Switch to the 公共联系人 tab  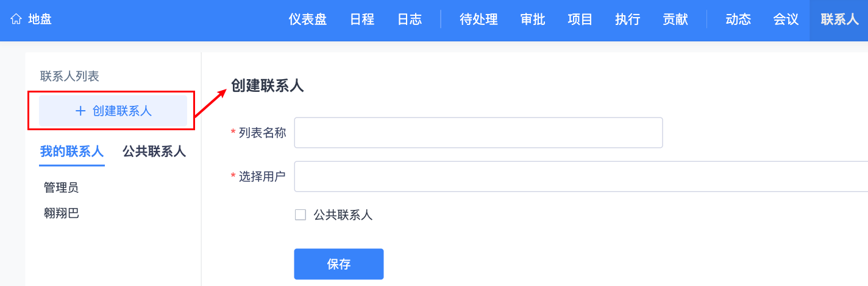point(154,152)
